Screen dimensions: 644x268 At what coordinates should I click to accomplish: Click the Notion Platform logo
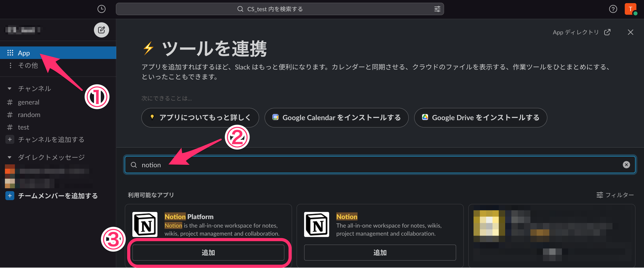tap(145, 224)
